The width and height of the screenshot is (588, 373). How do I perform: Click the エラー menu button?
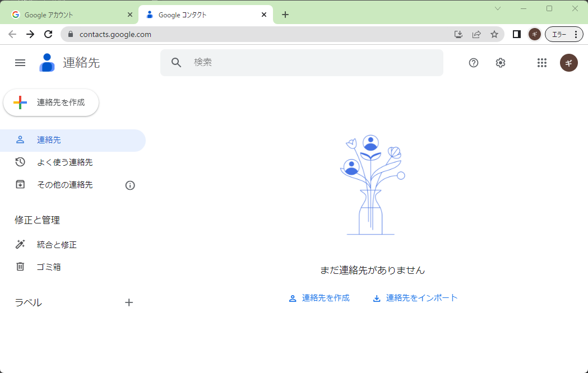[x=564, y=35]
